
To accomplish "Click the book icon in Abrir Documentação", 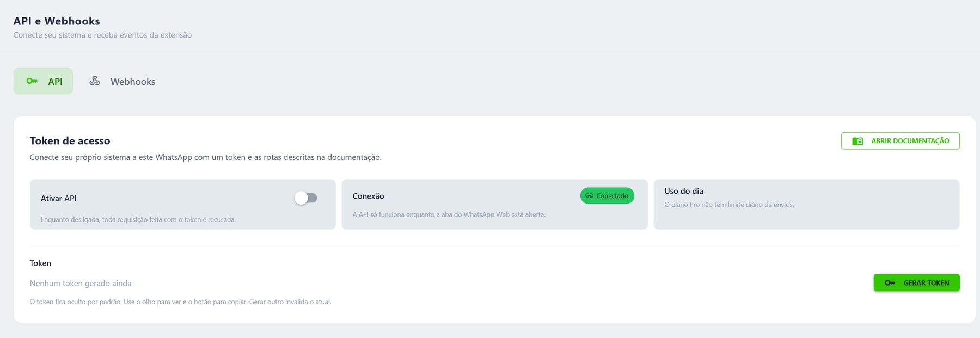I will (857, 141).
